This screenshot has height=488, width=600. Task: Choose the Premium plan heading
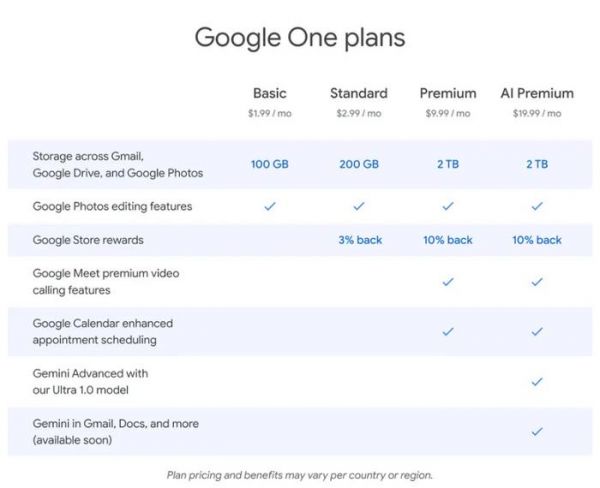(x=447, y=94)
